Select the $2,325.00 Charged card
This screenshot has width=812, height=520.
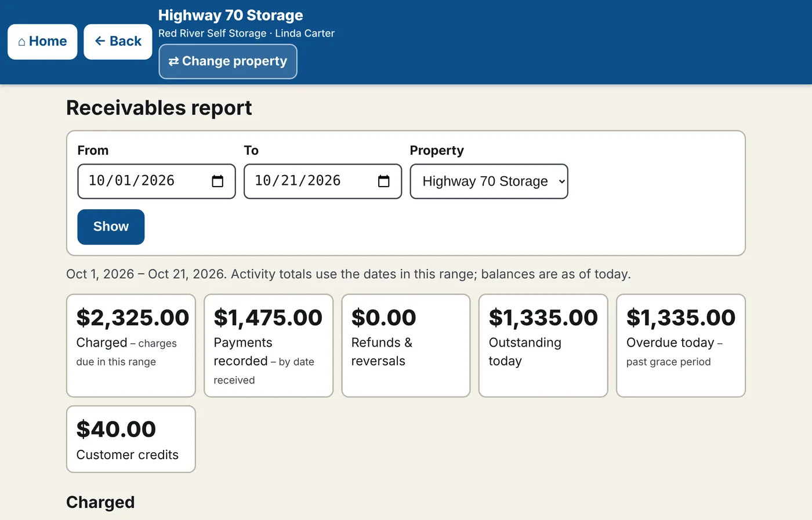(x=131, y=346)
